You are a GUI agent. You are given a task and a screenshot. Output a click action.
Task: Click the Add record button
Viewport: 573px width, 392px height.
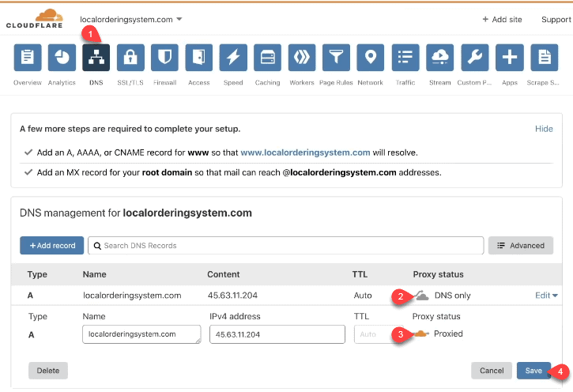pyautogui.click(x=52, y=246)
